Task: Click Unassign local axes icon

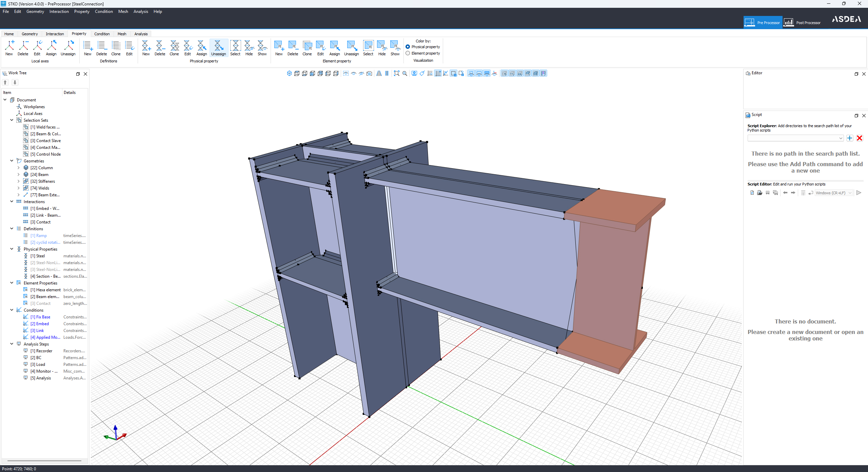Action: [x=68, y=48]
